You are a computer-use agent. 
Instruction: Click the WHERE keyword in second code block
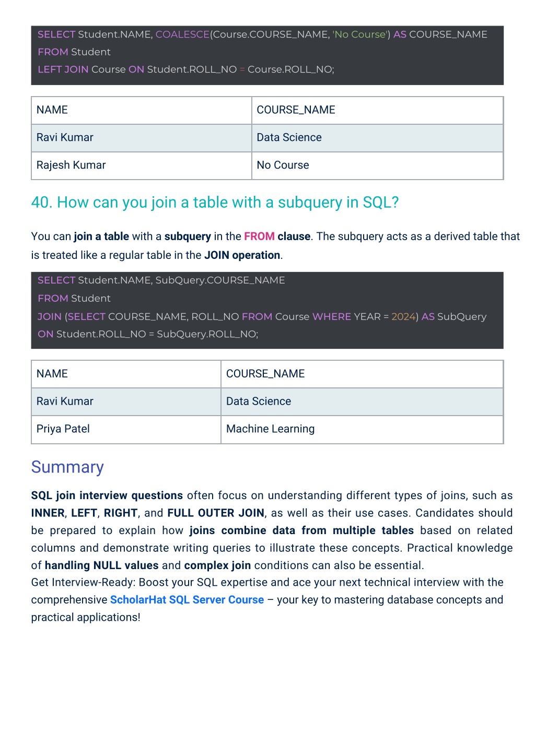coord(332,317)
